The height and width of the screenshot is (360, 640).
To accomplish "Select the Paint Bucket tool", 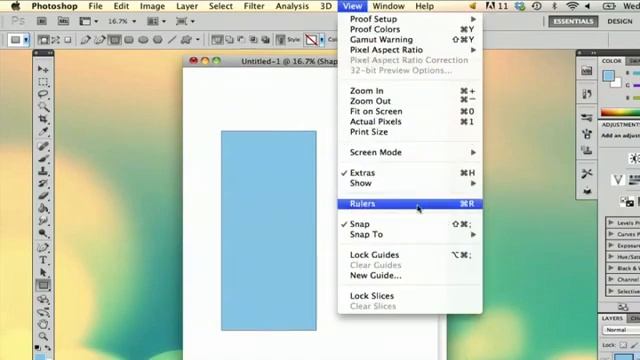I will [43, 208].
